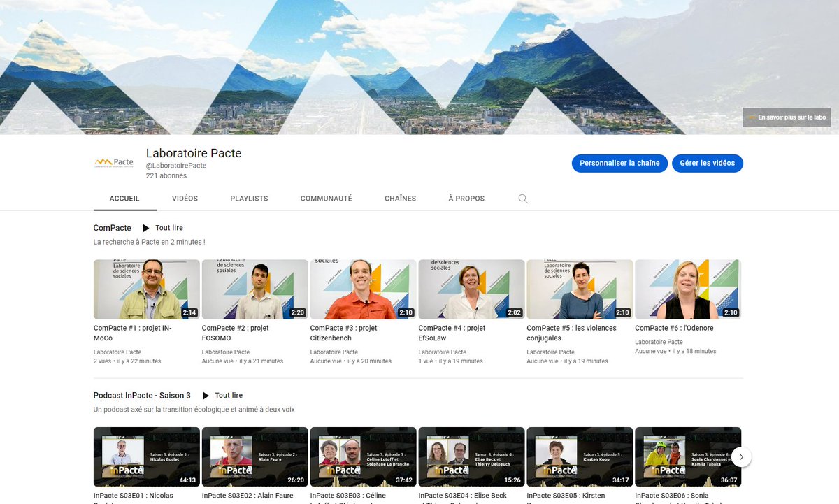Click 'La recherche à Pacte en 2 minutes !' description

150,242
